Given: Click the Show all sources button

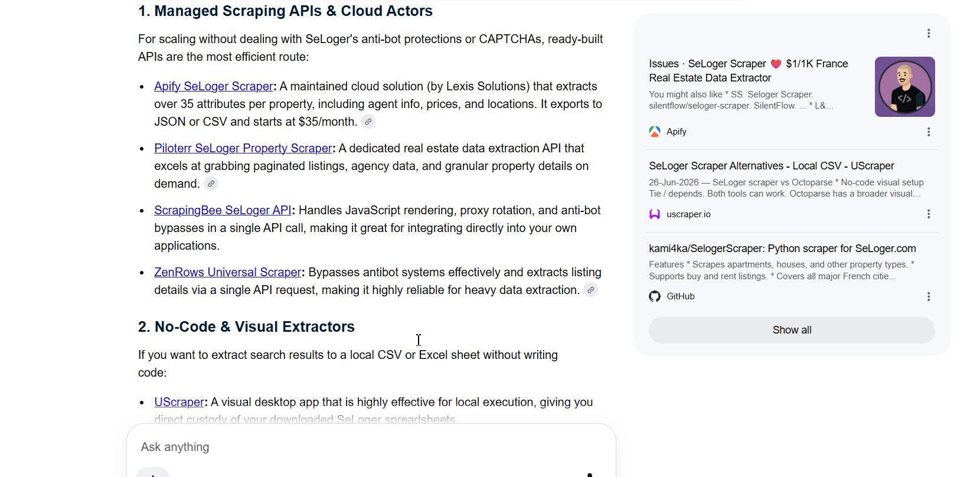Looking at the screenshot, I should (792, 330).
